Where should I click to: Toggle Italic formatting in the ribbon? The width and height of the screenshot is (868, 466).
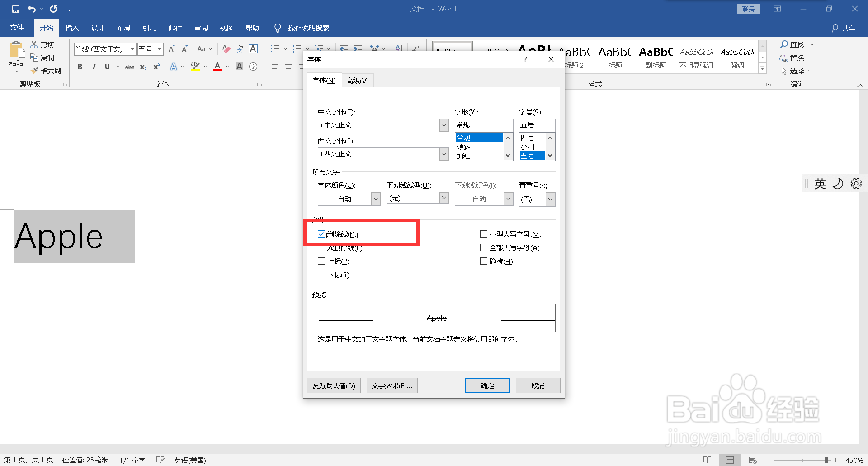[x=94, y=67]
